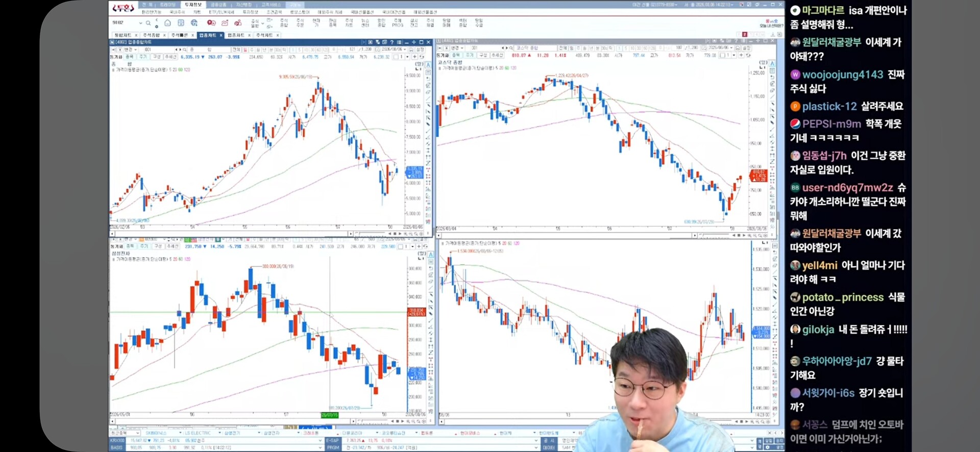Viewport: 980px width, 452px height.
Task: Click the index code field showing 301
Action: (484, 48)
